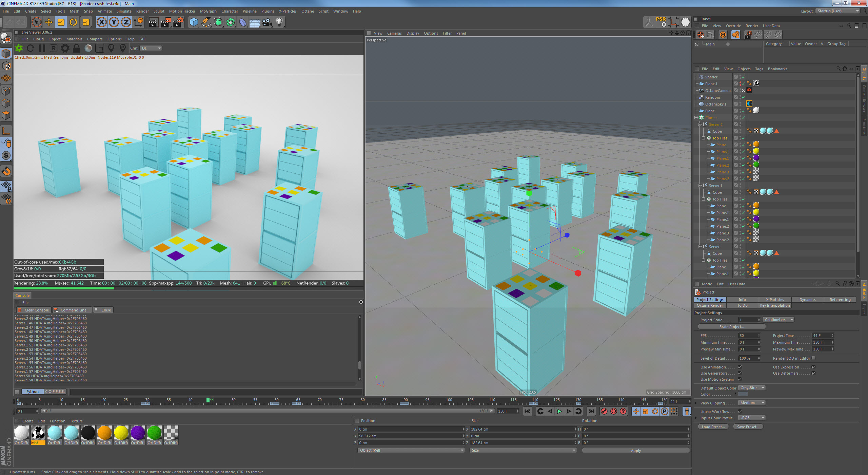Select the purple material swatch
868x475 pixels.
138,433
